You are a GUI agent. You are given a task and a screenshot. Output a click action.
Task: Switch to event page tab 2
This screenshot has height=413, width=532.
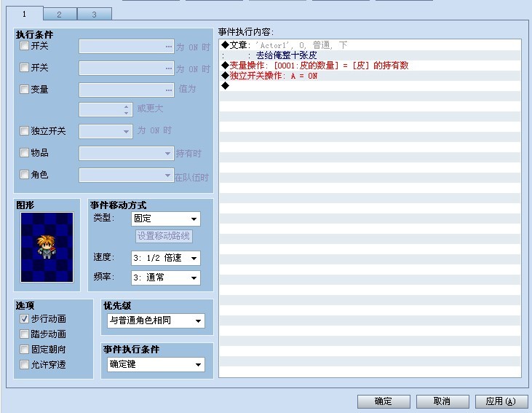click(60, 15)
